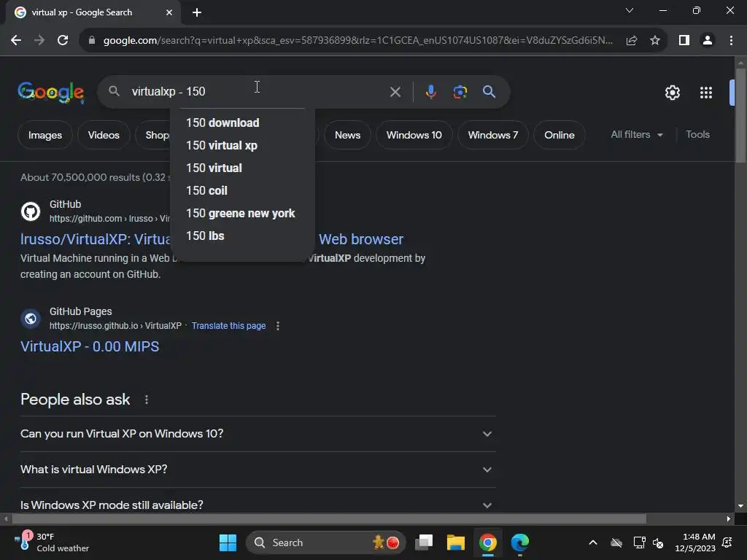Open People also ask options menu

[x=146, y=400]
